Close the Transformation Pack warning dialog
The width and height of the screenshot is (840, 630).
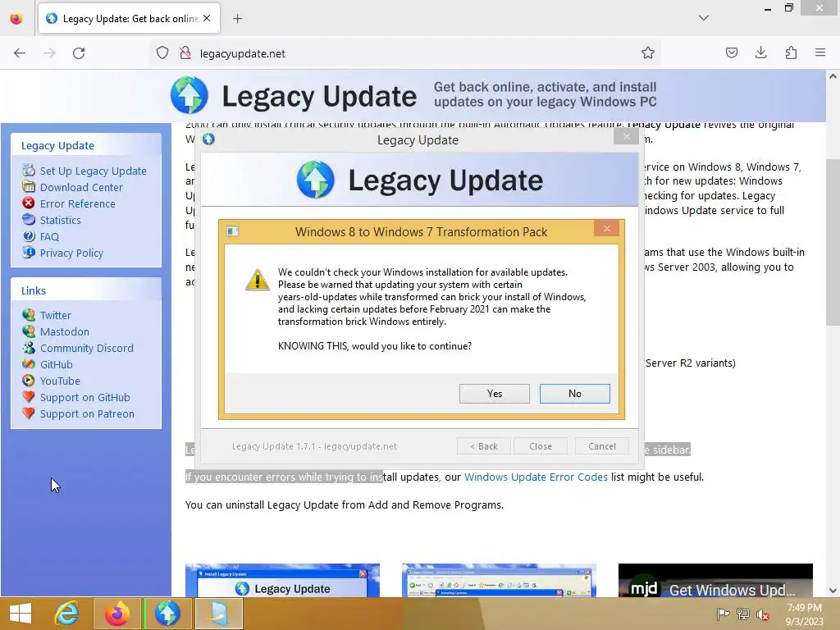click(606, 229)
